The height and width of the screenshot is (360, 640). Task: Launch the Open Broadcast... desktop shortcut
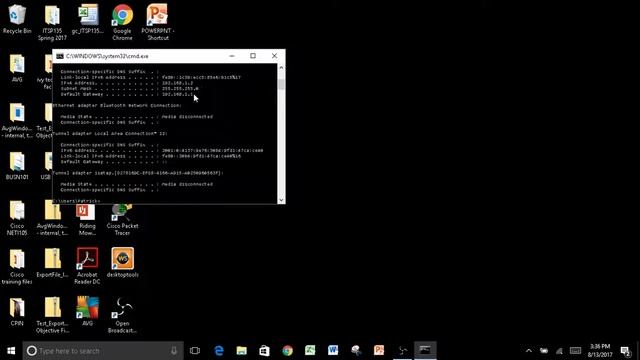pos(122,316)
